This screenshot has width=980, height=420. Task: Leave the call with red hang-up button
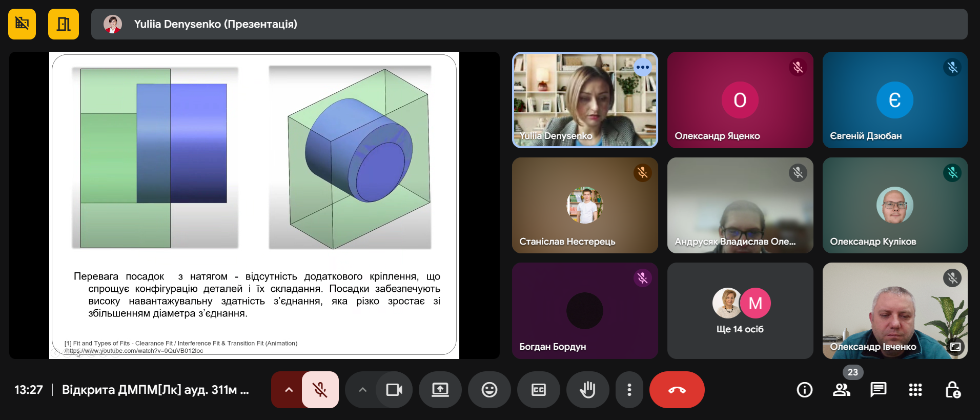click(677, 390)
